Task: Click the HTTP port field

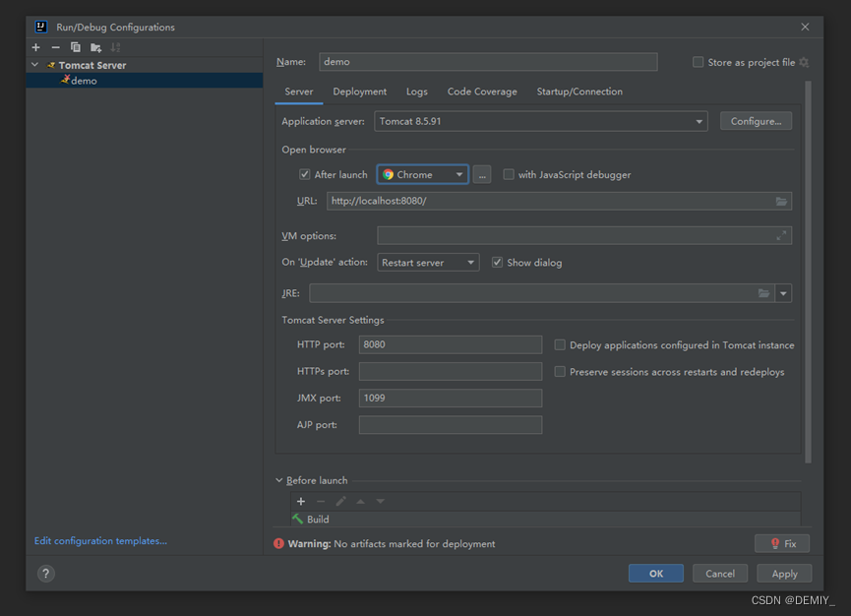Action: (450, 344)
